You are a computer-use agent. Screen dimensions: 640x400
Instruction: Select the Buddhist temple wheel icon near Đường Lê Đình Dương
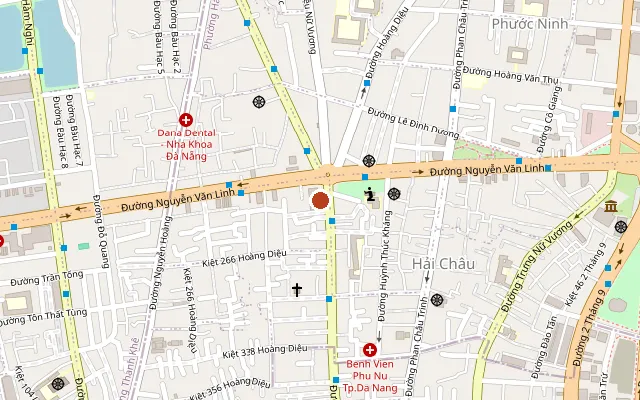pos(369,161)
